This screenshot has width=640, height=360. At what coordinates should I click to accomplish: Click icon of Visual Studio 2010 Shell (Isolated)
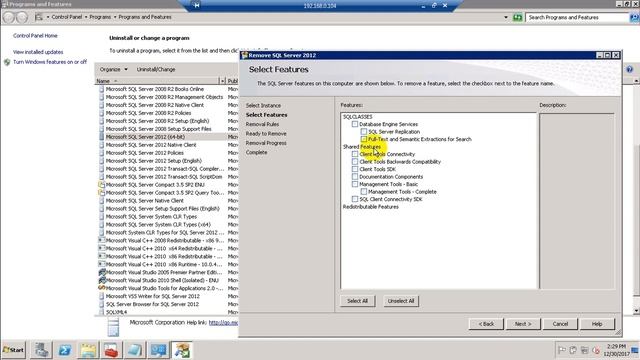tap(102, 280)
